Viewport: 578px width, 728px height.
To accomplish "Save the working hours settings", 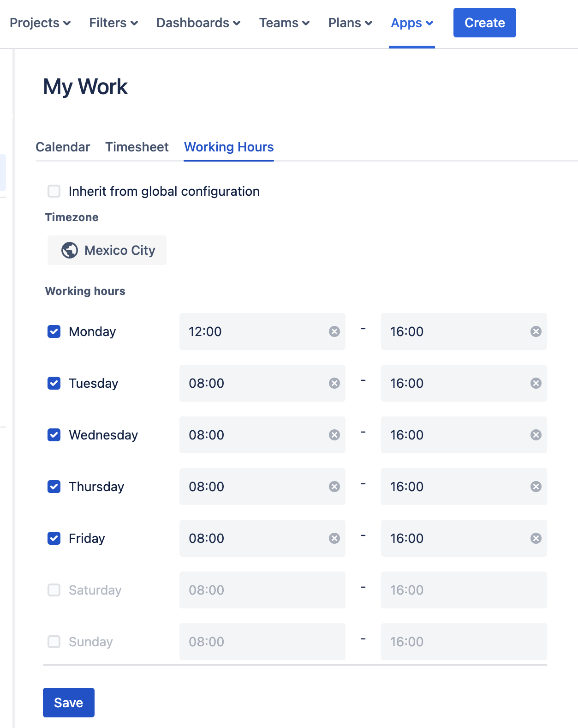I will (x=68, y=703).
